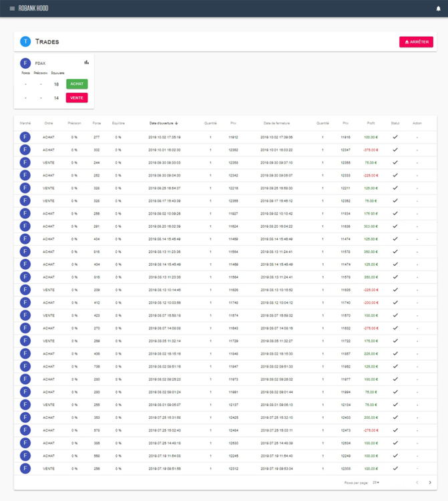Open the hamburger navigation menu

coord(12,9)
